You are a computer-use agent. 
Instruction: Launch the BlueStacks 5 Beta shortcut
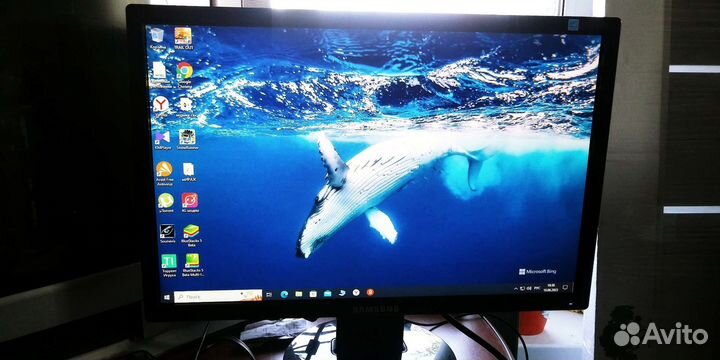(x=191, y=235)
